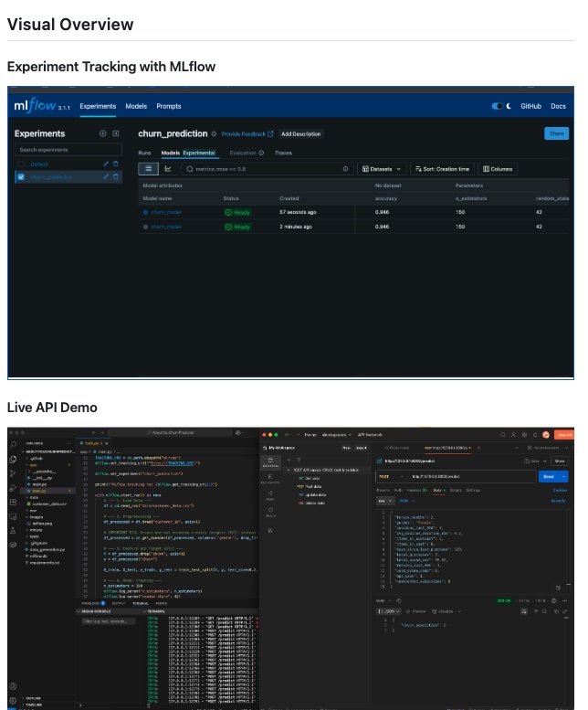This screenshot has width=588, height=710.
Task: Click the blue Share button in MLflow
Action: pos(556,133)
